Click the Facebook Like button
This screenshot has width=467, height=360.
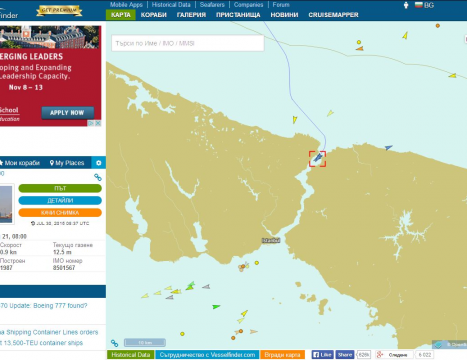322,355
